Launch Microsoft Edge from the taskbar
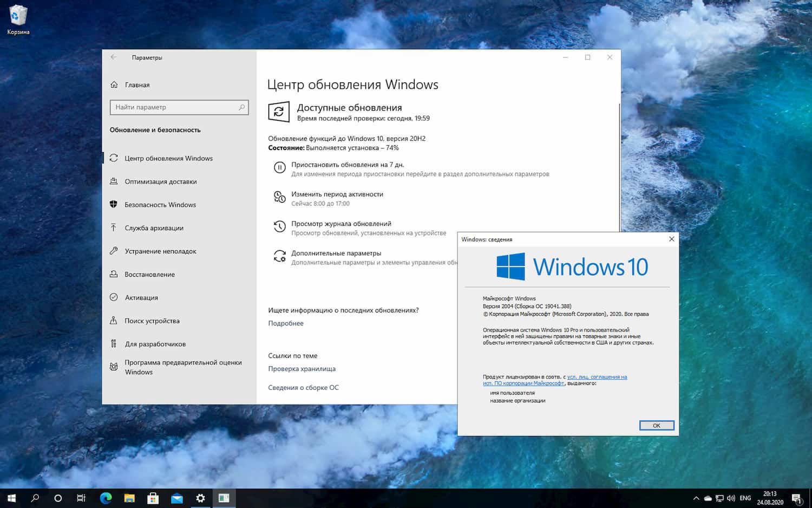The width and height of the screenshot is (812, 508). [x=105, y=498]
